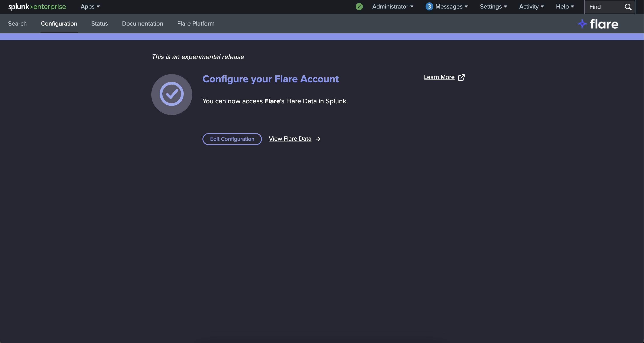This screenshot has width=644, height=343.
Task: Click the 'You can now access Flare's Flare Data' text
Action: 275,101
